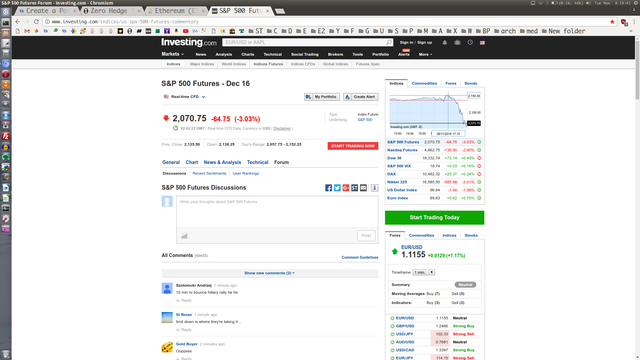Open the Timeframe 1 min dropdown
Screen dimensions: 640x360
click(423, 272)
